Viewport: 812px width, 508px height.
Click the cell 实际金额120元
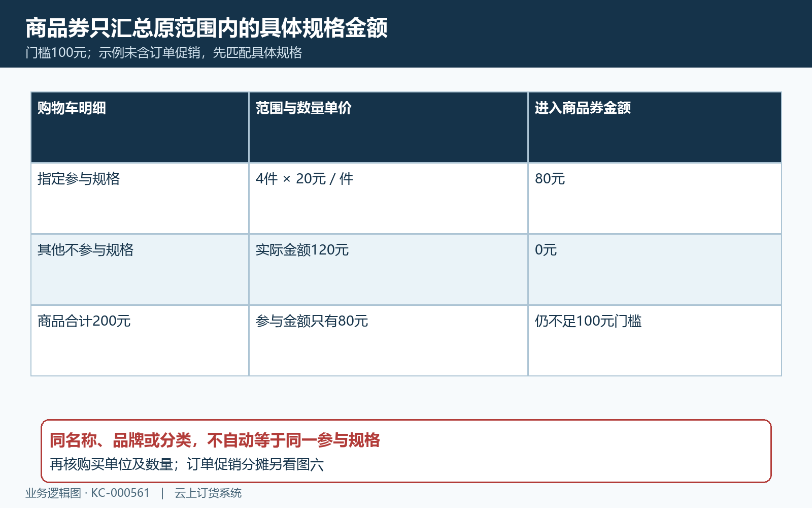click(388, 270)
